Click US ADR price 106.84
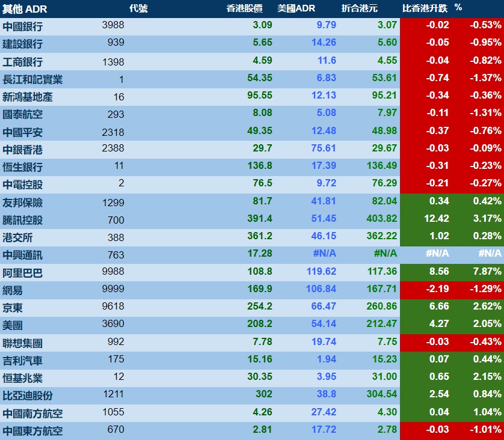This screenshot has height=440, width=504. (x=321, y=289)
